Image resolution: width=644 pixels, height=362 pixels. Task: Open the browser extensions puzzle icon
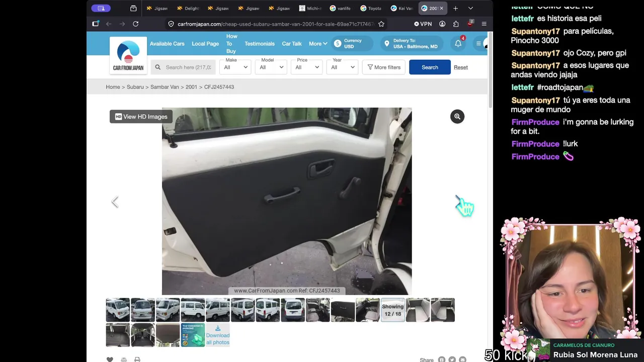coord(456,24)
